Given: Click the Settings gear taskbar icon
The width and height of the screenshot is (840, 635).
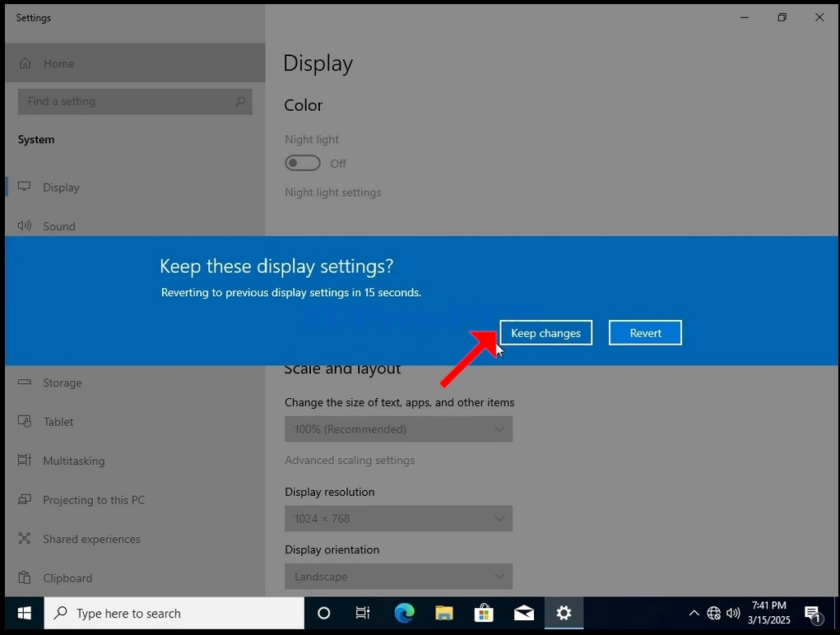Looking at the screenshot, I should pyautogui.click(x=564, y=613).
